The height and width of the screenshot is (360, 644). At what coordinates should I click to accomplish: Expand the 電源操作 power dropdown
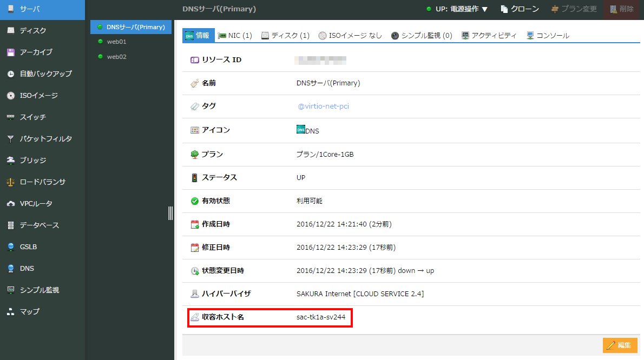click(x=457, y=9)
